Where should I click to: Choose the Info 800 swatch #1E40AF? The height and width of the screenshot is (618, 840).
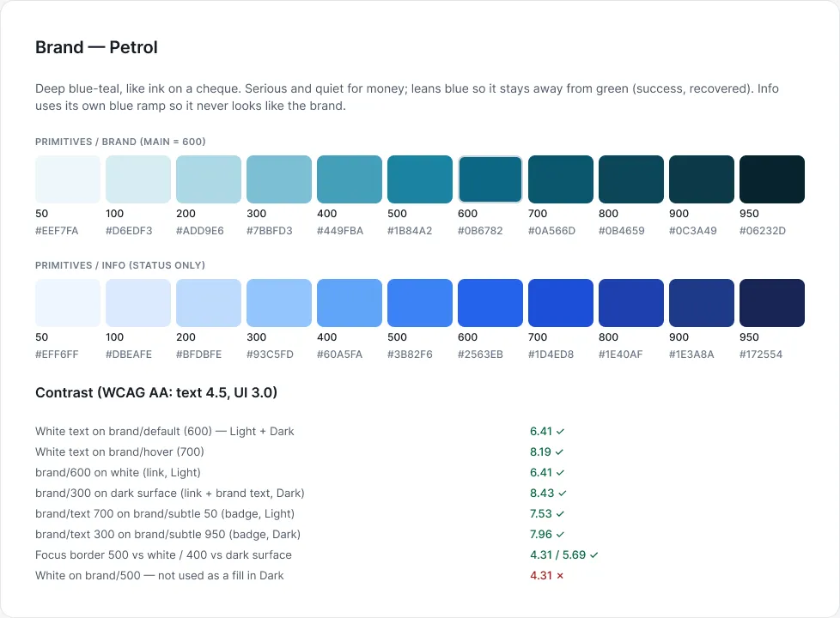(x=631, y=303)
